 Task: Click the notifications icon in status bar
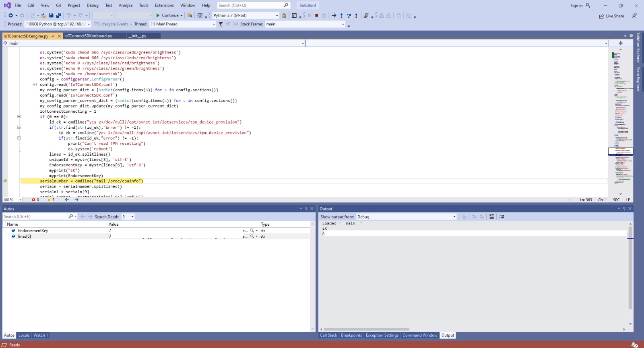[634, 345]
